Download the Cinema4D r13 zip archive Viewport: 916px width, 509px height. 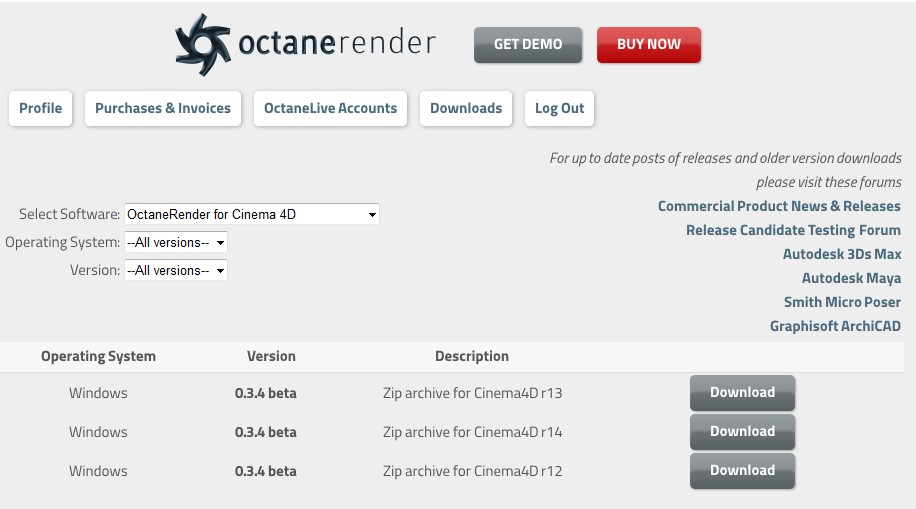742,393
